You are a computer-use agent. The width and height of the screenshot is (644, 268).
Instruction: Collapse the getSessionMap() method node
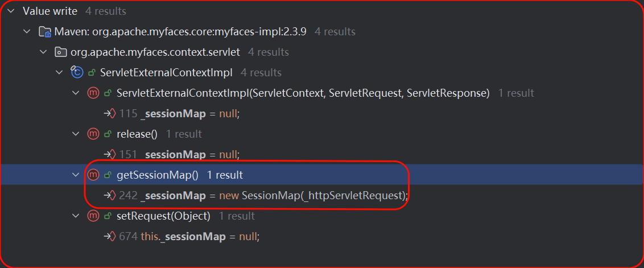click(76, 175)
